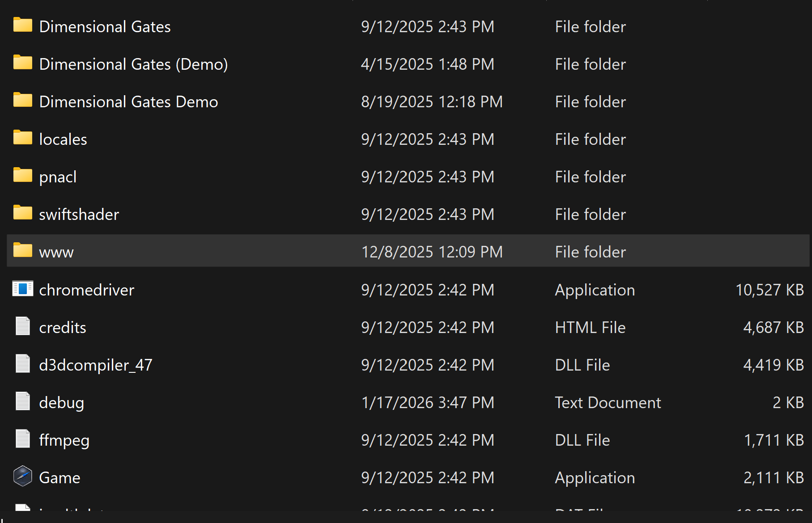Select the Dimensional Gates Demo folder icon

coord(22,101)
